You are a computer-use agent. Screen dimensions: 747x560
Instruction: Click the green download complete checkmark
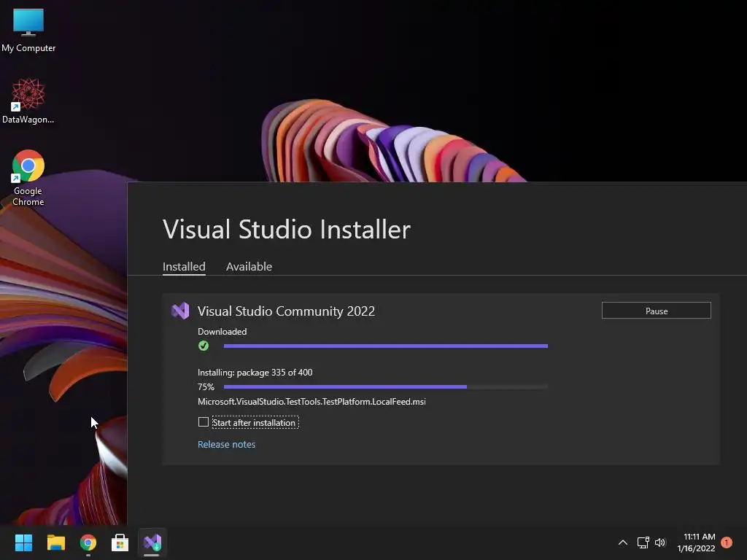pos(204,346)
